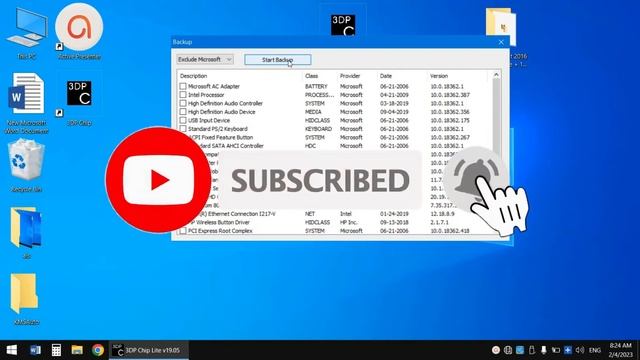Click version 10.0.18362.267
The width and height of the screenshot is (640, 360).
point(450,137)
